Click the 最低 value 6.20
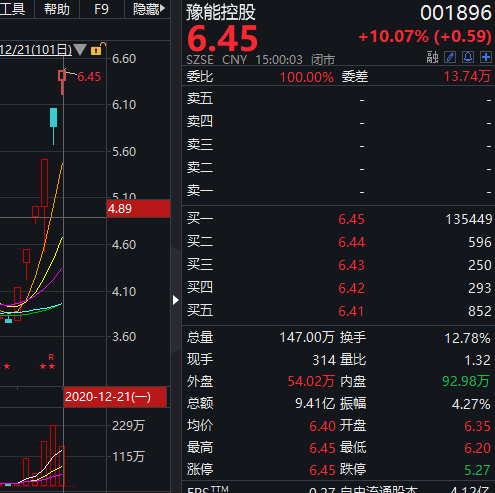The width and height of the screenshot is (495, 493). coord(477,448)
